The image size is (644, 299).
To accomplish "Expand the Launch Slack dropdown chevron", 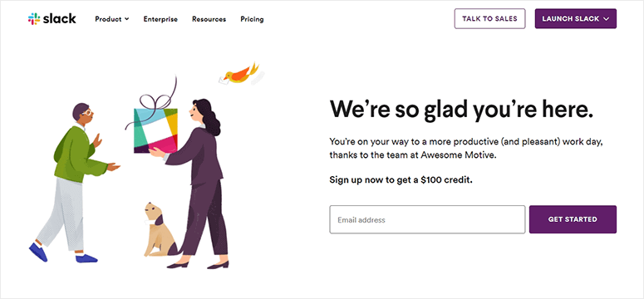I will click(607, 19).
